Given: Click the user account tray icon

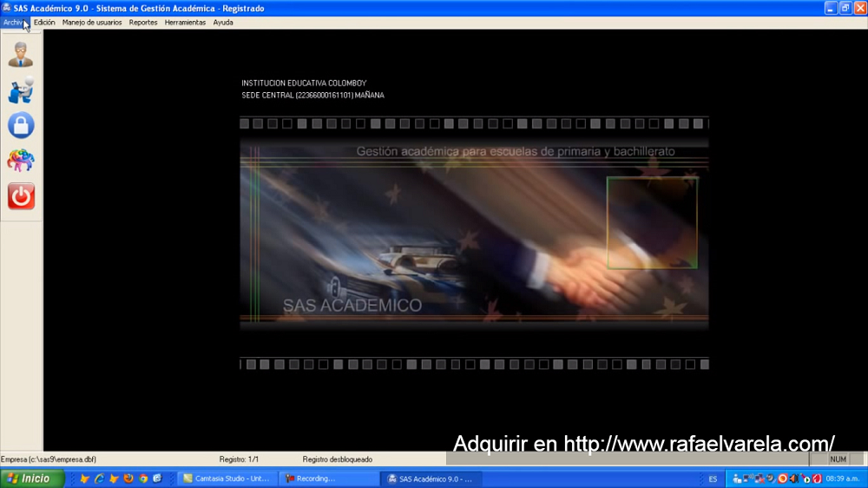Looking at the screenshot, I should tap(737, 478).
